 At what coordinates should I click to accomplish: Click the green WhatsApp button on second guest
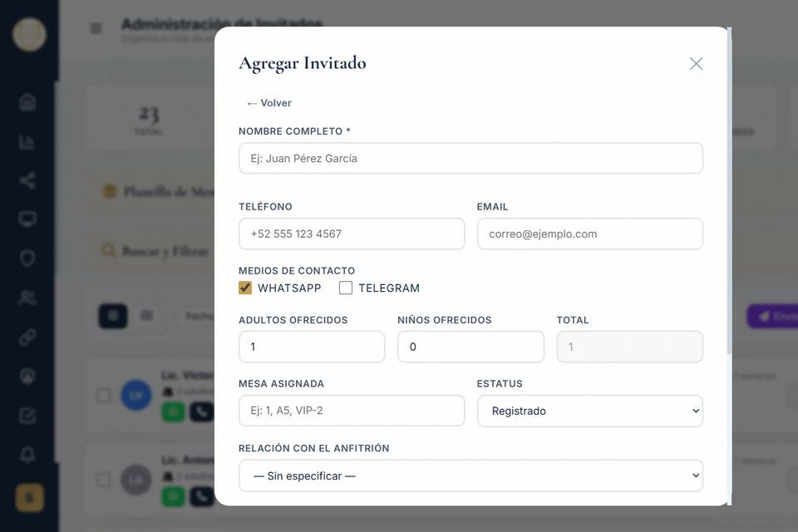coord(173,496)
